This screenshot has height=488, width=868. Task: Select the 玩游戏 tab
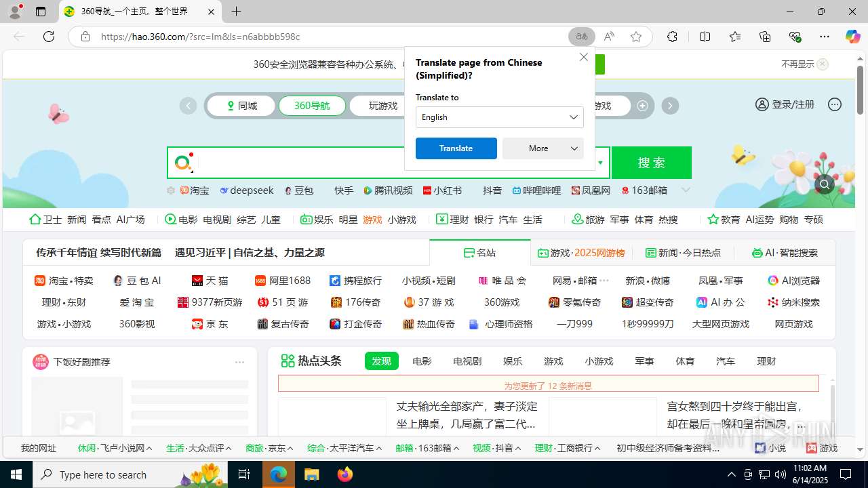[383, 106]
